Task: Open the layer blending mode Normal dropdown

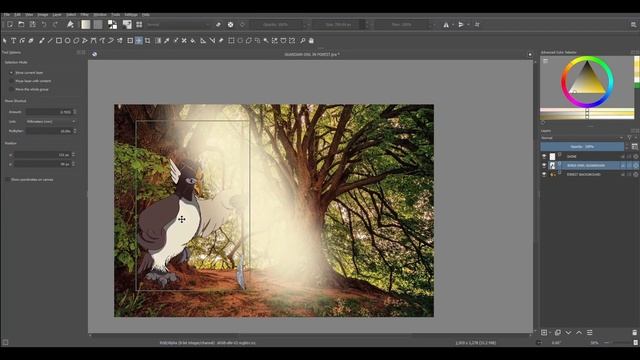Action: (x=582, y=138)
